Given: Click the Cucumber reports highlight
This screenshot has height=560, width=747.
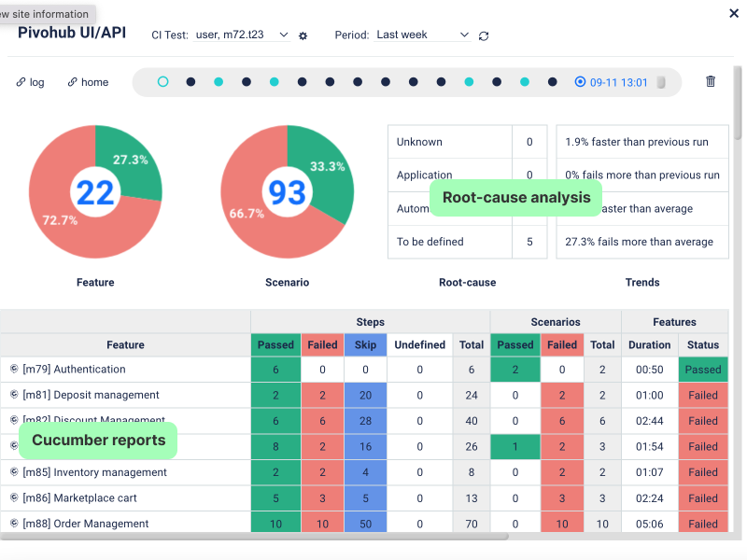Looking at the screenshot, I should 97,440.
